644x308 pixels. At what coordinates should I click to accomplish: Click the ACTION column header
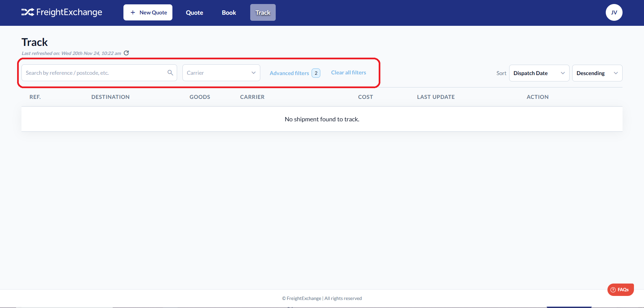(538, 97)
